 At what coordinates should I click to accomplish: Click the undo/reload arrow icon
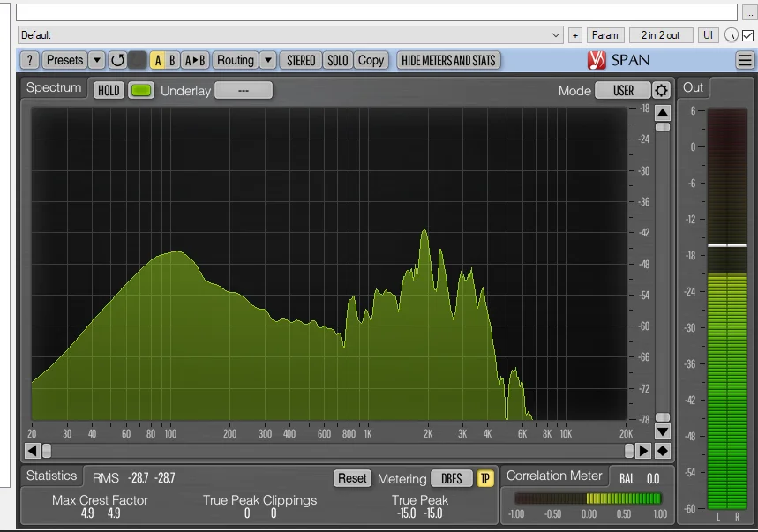click(x=117, y=60)
